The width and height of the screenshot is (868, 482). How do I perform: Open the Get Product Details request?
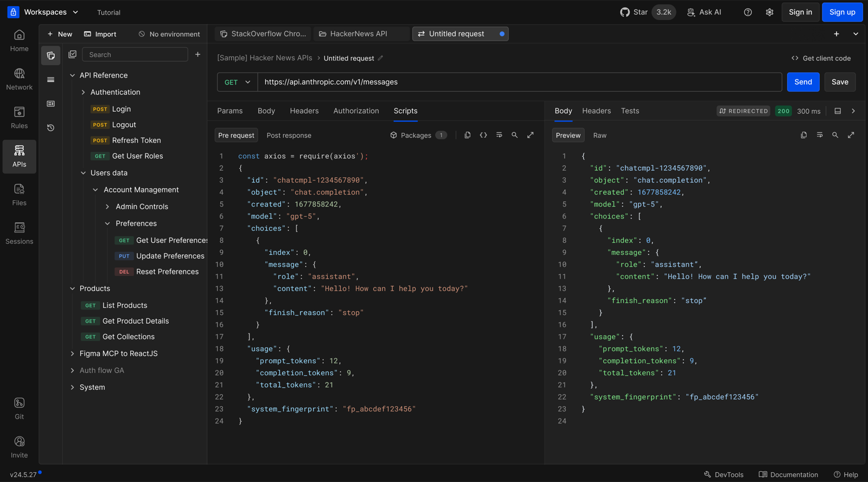126,321
